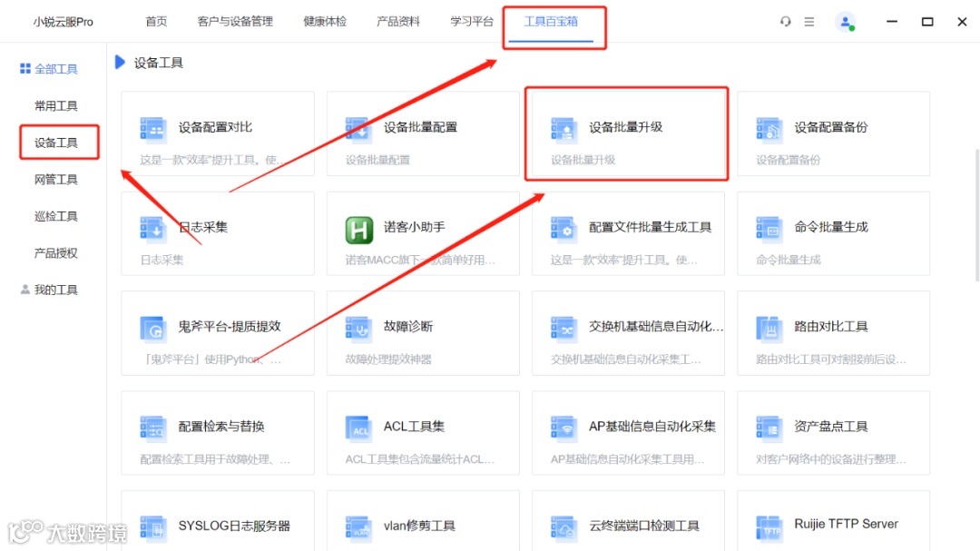Click the 配置文件批量生成工具 icon

[563, 229]
